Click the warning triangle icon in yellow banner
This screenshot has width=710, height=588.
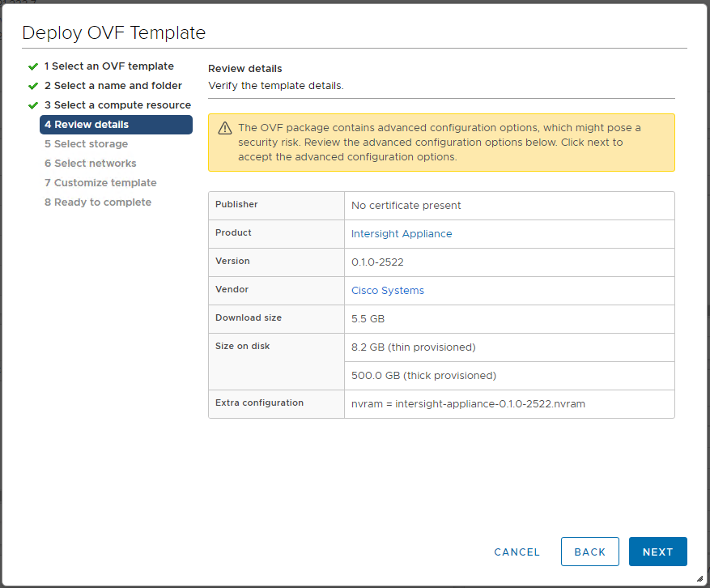225,129
